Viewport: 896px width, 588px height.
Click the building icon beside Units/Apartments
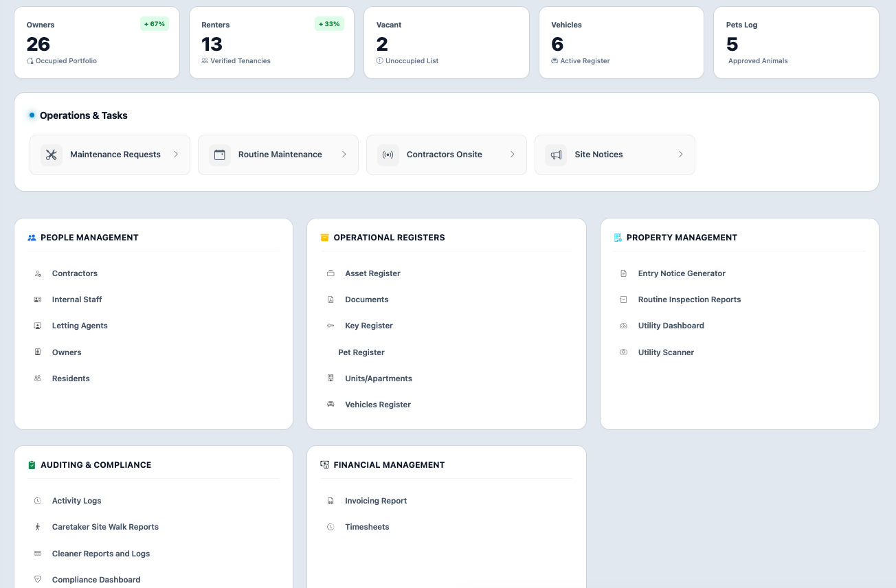pyautogui.click(x=331, y=378)
